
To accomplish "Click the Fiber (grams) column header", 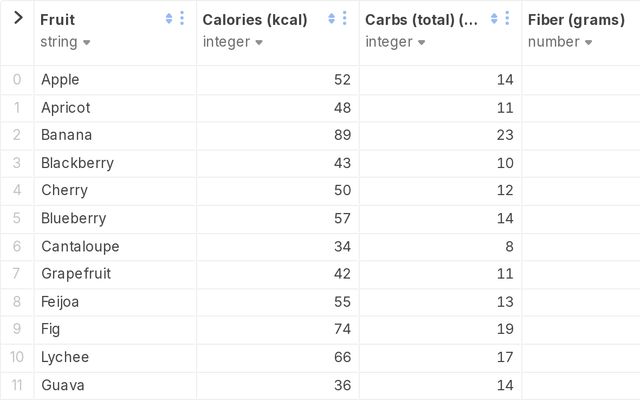I will 576,20.
